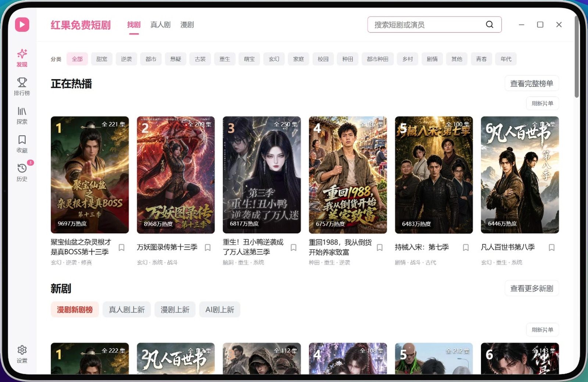Screen dimensions: 588x382
Task: Bookmark 凡人百世书第八季
Action: coord(552,247)
